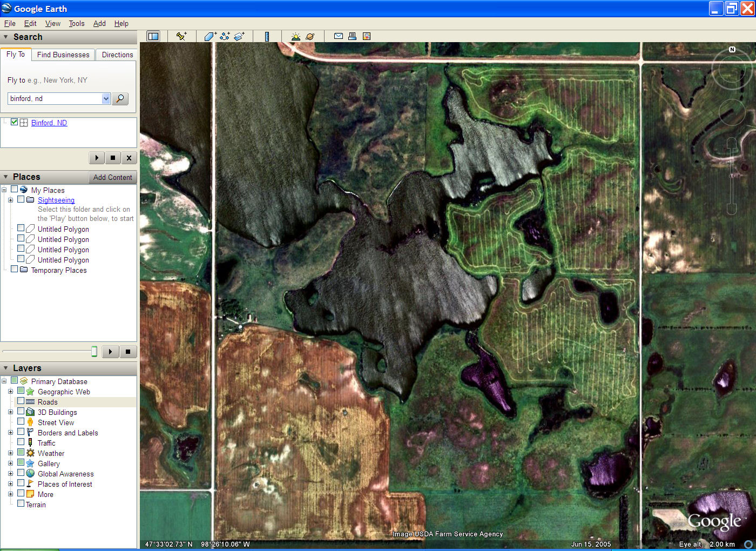Viewport: 756px width, 551px height.
Task: Play the selected Places tour
Action: pyautogui.click(x=110, y=352)
